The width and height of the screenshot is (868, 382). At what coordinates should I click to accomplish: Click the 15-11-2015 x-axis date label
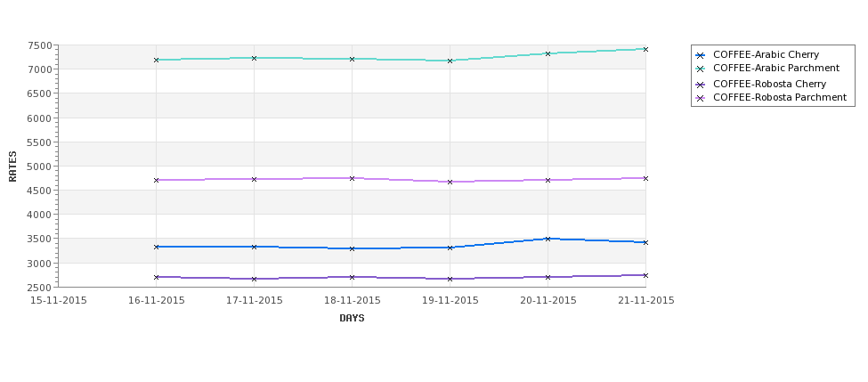[58, 301]
